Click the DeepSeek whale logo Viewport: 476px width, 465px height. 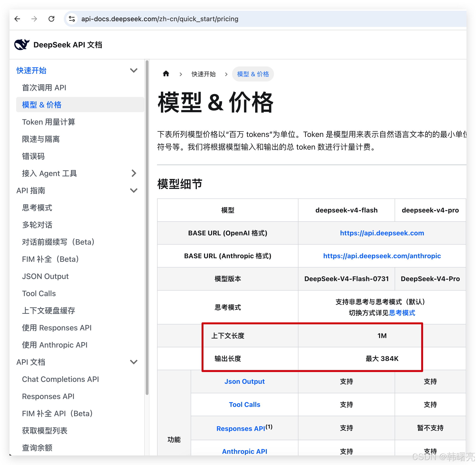[x=22, y=45]
